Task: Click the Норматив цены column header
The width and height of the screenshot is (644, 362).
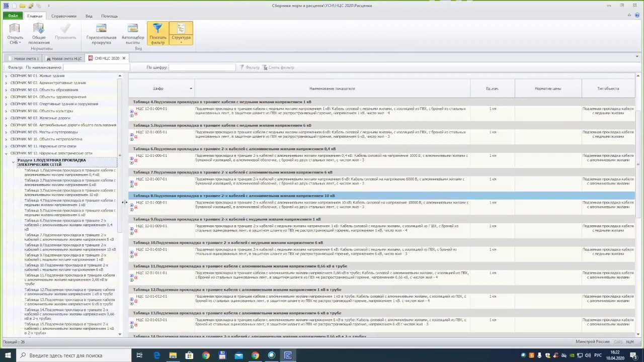Action: click(548, 88)
